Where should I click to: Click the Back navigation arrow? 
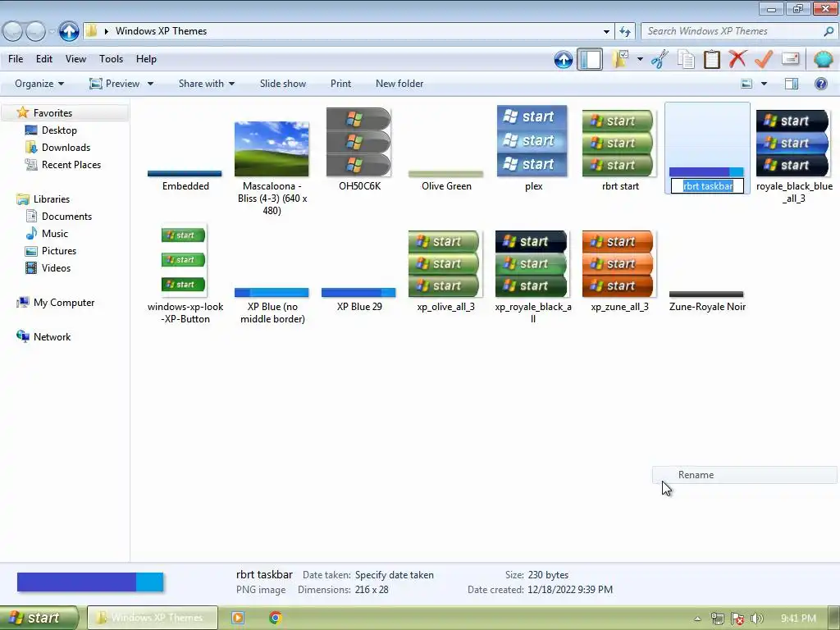click(x=13, y=32)
